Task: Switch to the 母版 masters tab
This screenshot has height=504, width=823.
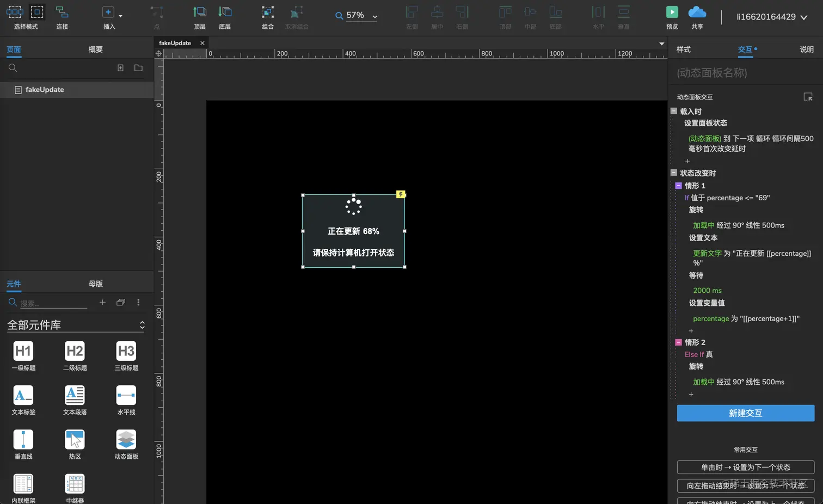Action: (x=96, y=284)
